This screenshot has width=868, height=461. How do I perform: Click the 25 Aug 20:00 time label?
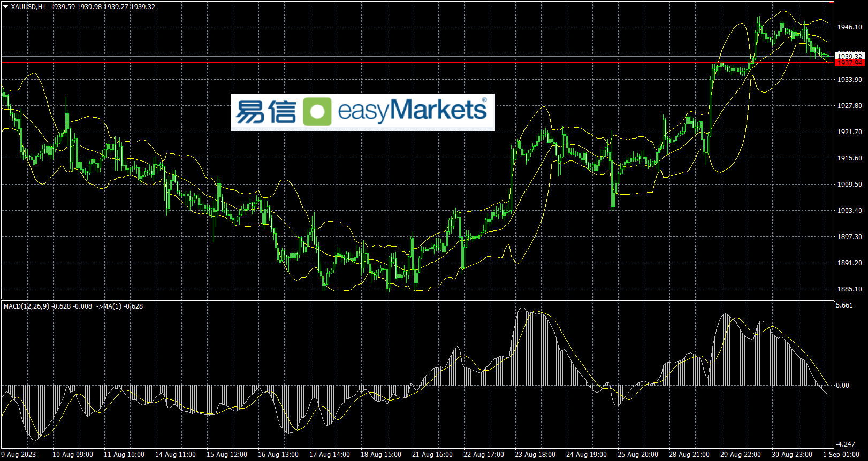(638, 455)
